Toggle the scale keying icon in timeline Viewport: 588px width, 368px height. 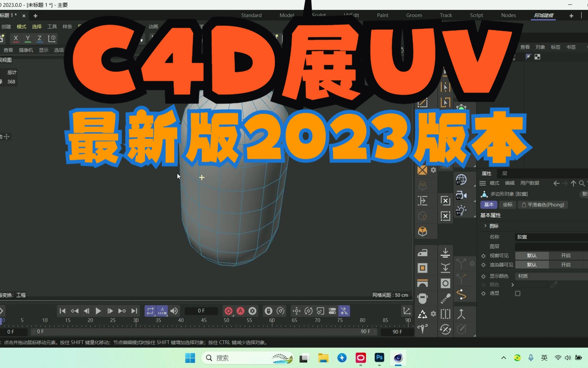320,311
